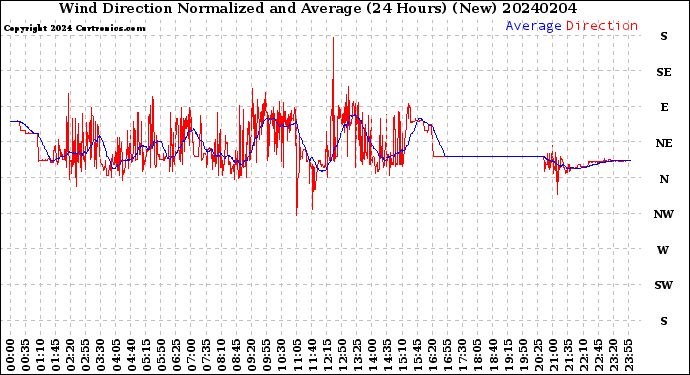This screenshot has width=690, height=375.
Task: Click the 15:45 time axis label
Action: tap(416, 355)
